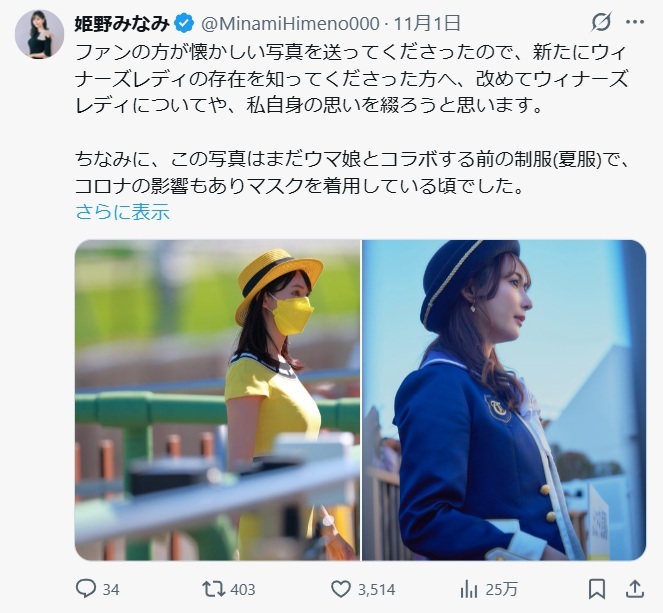Viewport: 663px width, 613px height.
Task: Open the three-dot more options menu
Action: pyautogui.click(x=635, y=22)
